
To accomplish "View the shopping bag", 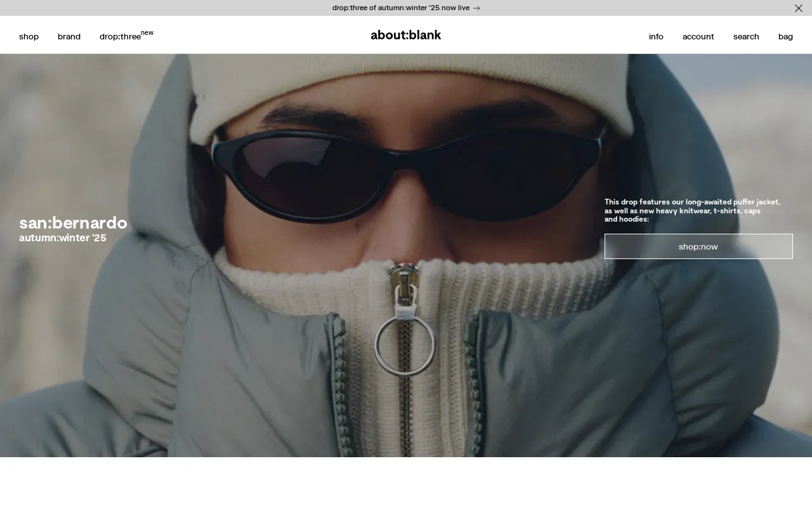I will click(x=785, y=37).
